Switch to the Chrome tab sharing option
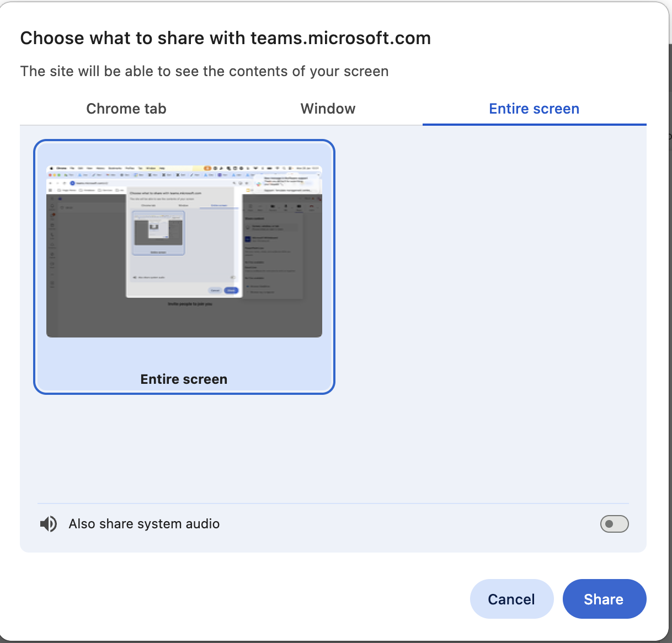 click(126, 109)
